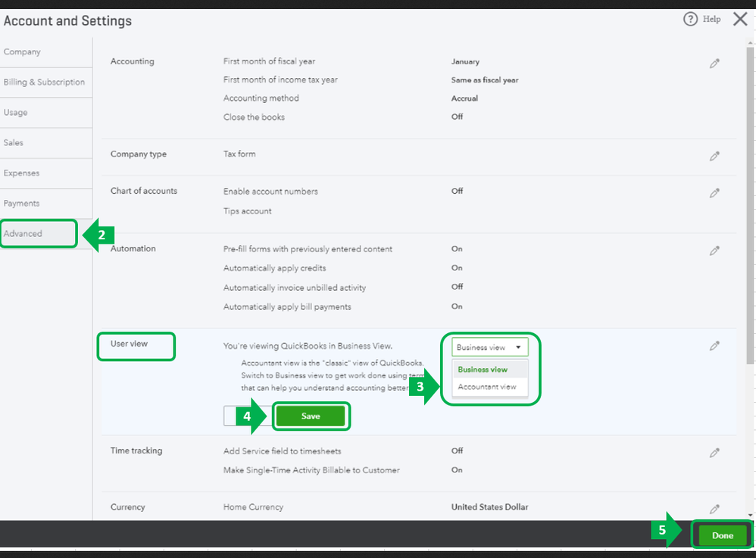
Task: Click the 'Accounting' section label
Action: 132,61
